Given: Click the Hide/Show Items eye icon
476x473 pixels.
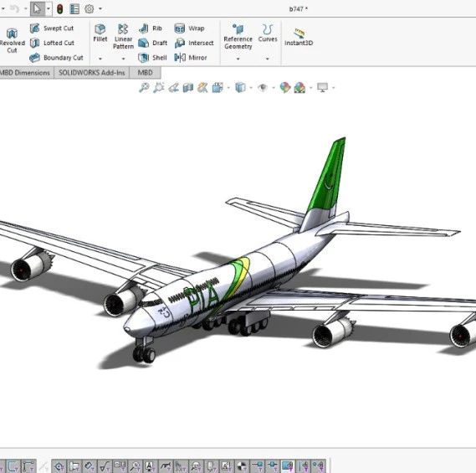Looking at the screenshot, I should coord(263,88).
